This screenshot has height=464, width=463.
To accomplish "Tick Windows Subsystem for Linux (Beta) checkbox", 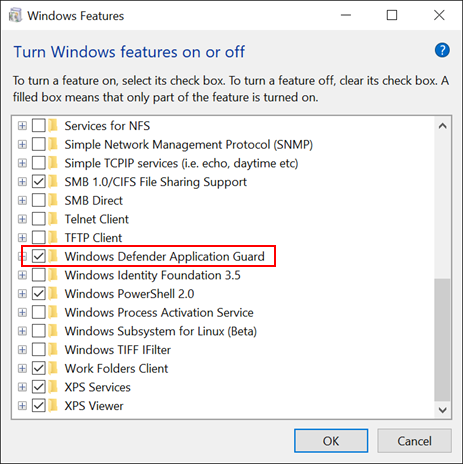I will (39, 331).
